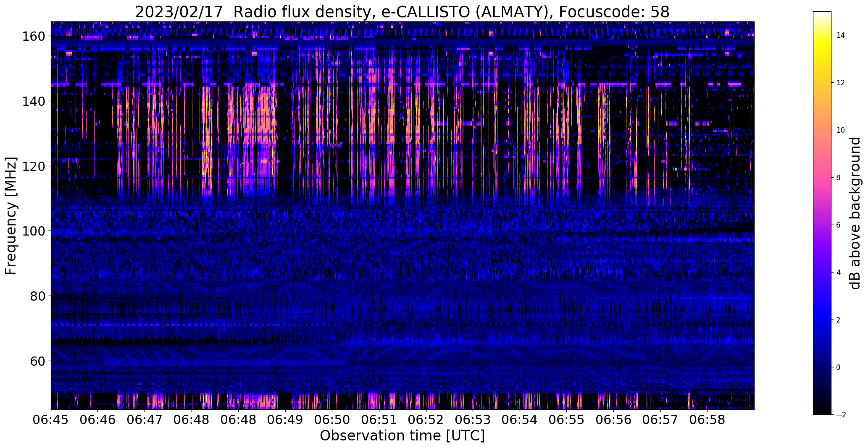Click the 60 frequency tick label

pos(37,361)
